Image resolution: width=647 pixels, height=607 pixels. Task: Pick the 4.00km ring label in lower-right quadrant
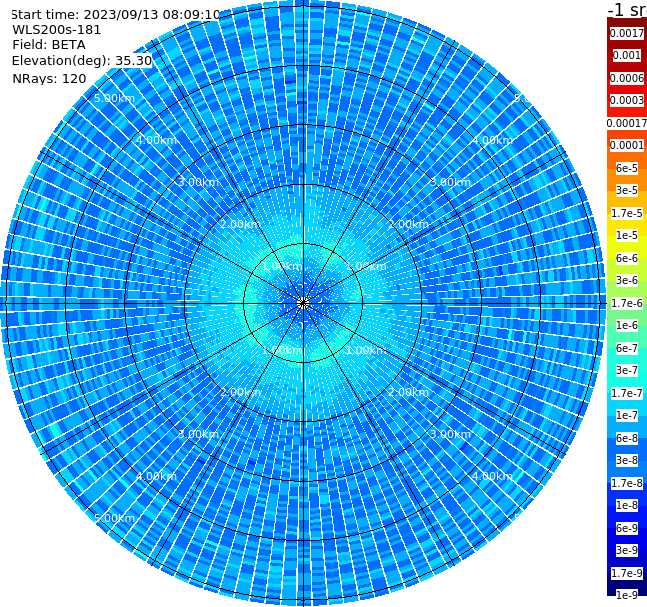[492, 476]
